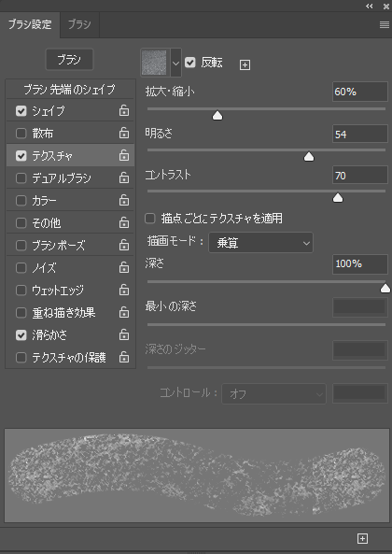Open the texture pattern picker arrow
Screen dimensions: 392x554
175,63
